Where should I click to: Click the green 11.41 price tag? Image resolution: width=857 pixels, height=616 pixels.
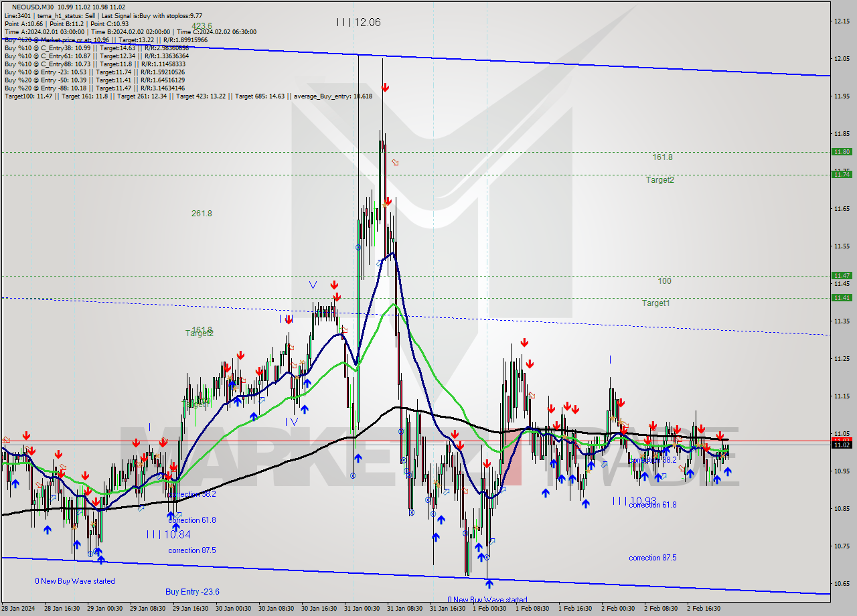pos(842,297)
